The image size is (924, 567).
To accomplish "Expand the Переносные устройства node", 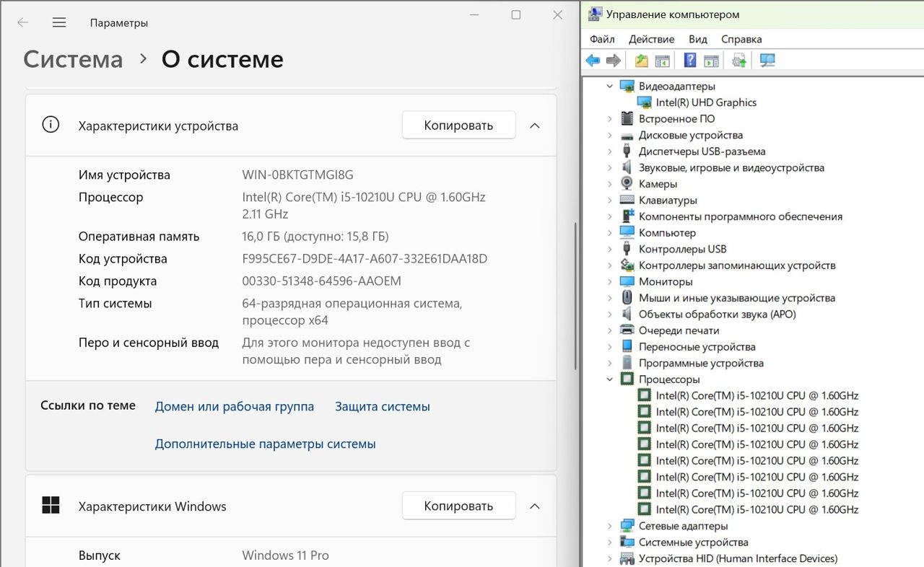I will click(x=610, y=347).
